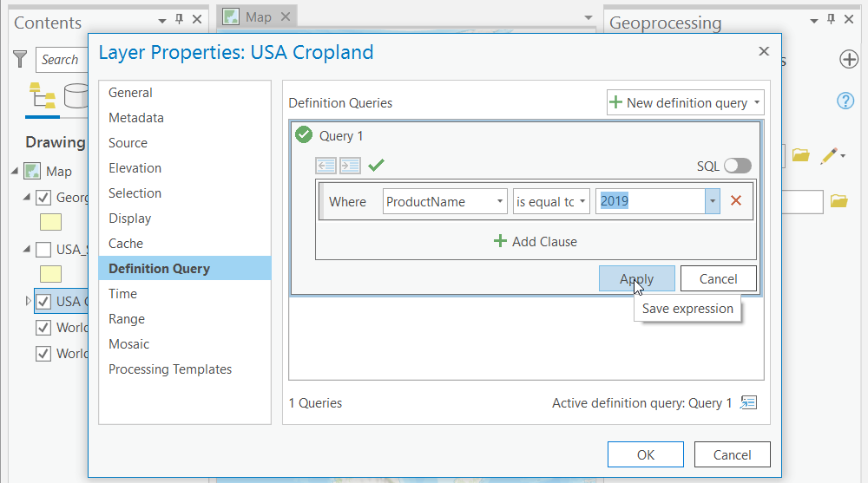Verify SQL expression with green checkmark
The height and width of the screenshot is (483, 868).
click(x=377, y=165)
